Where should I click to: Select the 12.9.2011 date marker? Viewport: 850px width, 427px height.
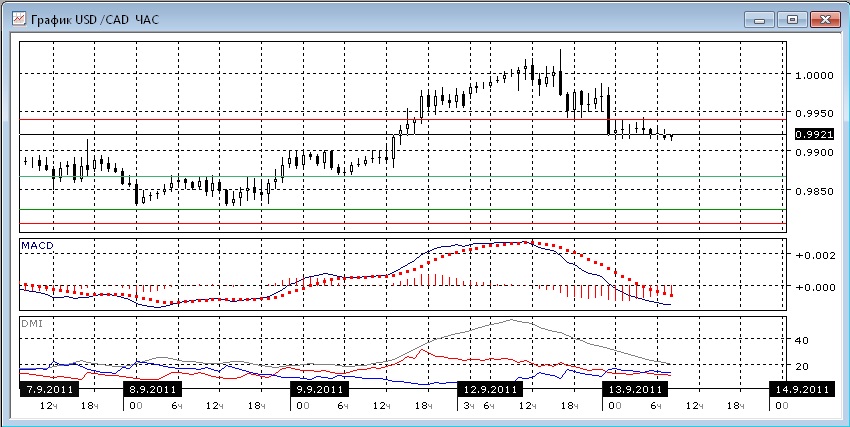[490, 389]
